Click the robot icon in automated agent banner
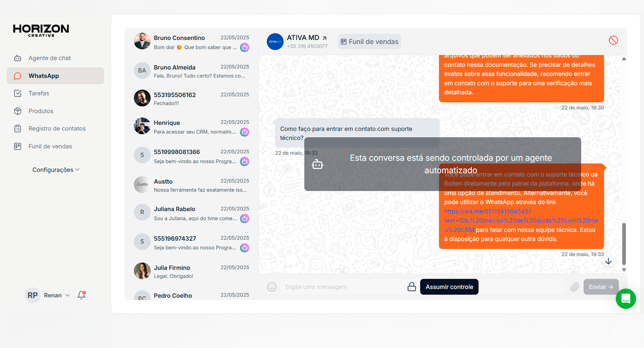The width and height of the screenshot is (644, 348). [x=317, y=164]
